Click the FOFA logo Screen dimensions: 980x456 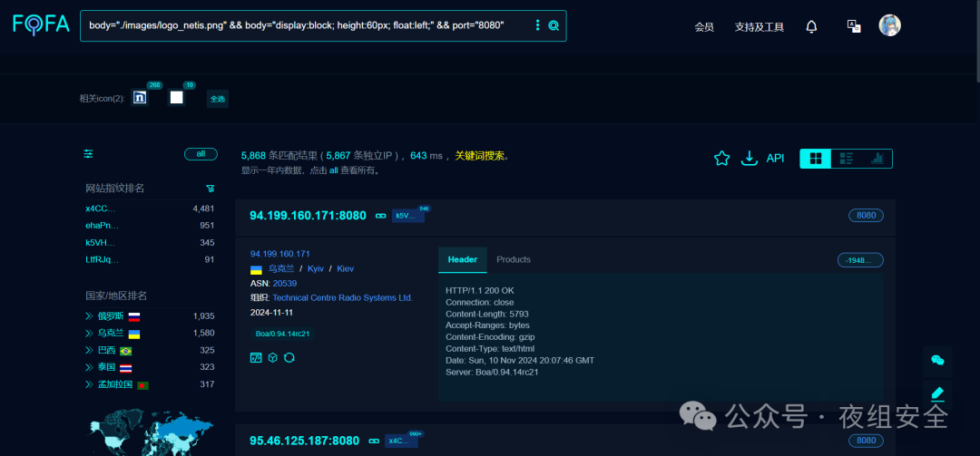tap(41, 24)
